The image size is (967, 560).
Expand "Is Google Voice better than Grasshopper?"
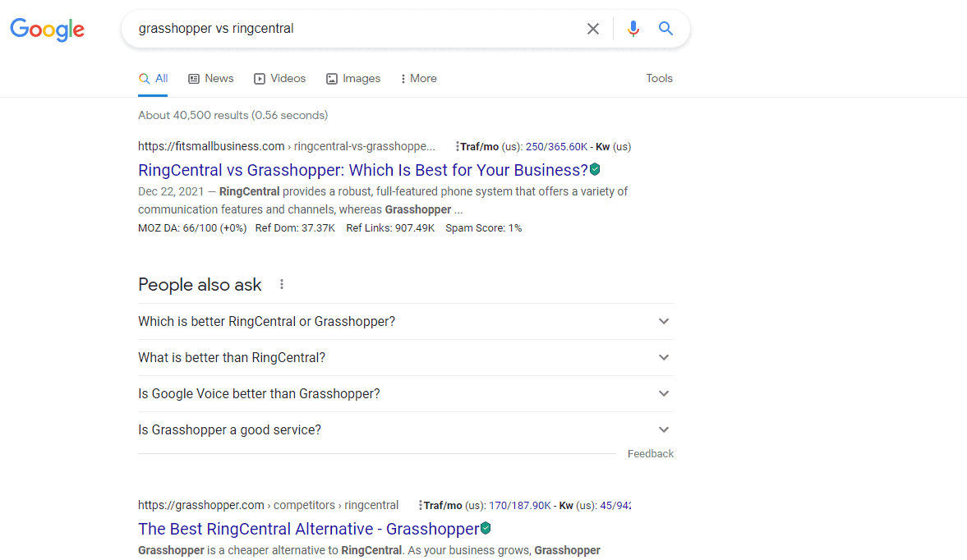tap(664, 393)
